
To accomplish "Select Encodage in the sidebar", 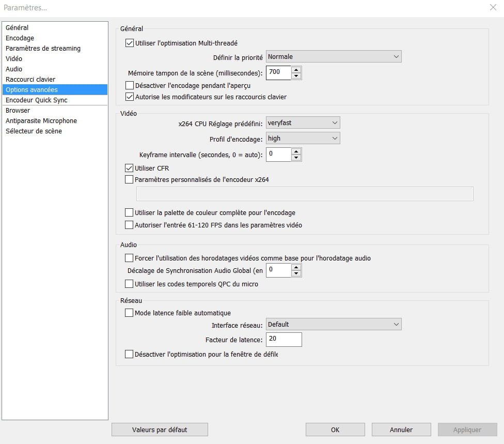I will (55, 38).
